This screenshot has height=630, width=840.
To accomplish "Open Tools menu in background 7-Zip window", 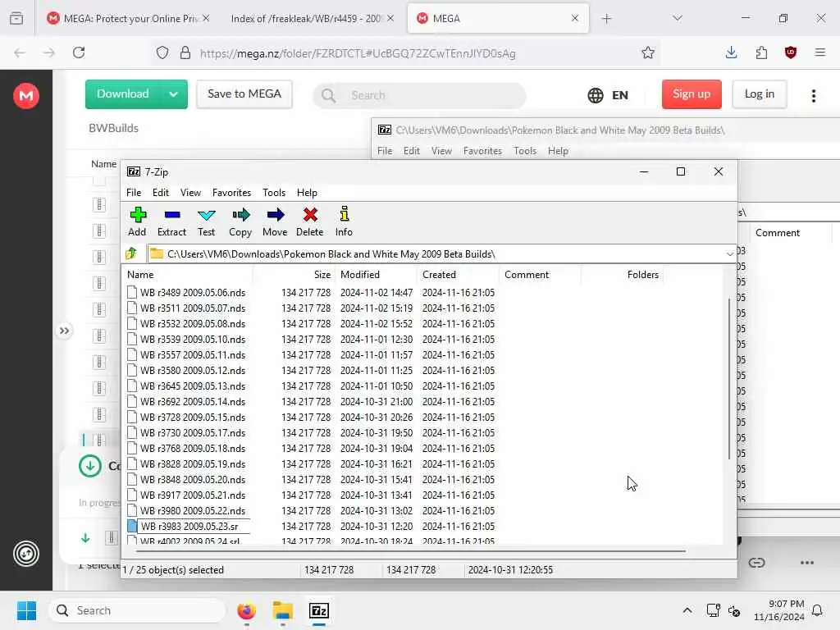I will (x=524, y=151).
